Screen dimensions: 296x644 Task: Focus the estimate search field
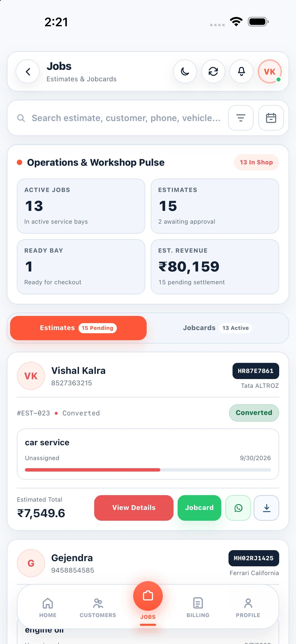tap(126, 118)
